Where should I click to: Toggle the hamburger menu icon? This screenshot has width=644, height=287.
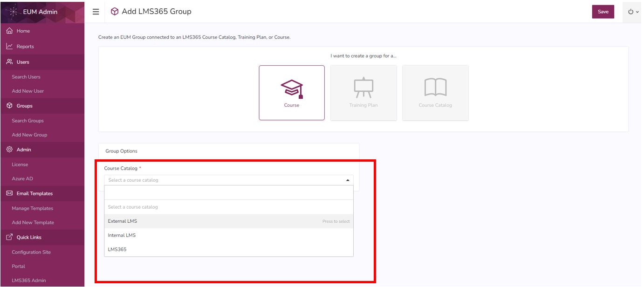click(96, 12)
